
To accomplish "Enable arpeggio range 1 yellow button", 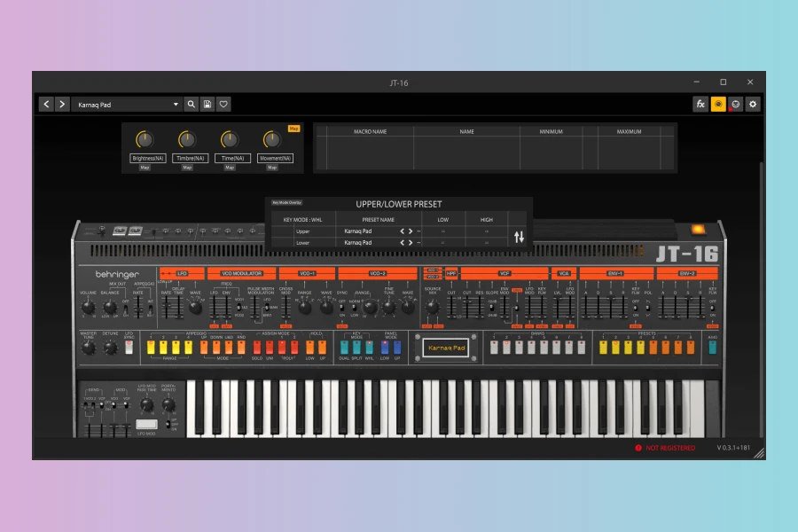I will pyautogui.click(x=151, y=348).
